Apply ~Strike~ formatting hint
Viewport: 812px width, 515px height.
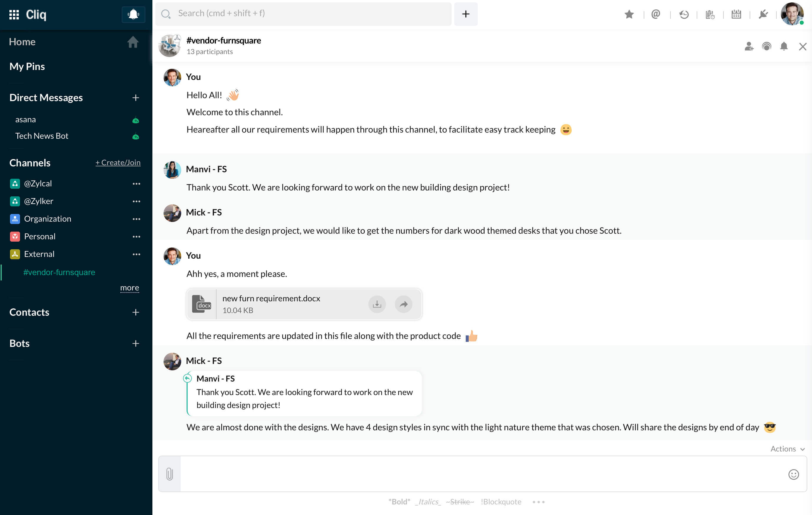click(460, 502)
